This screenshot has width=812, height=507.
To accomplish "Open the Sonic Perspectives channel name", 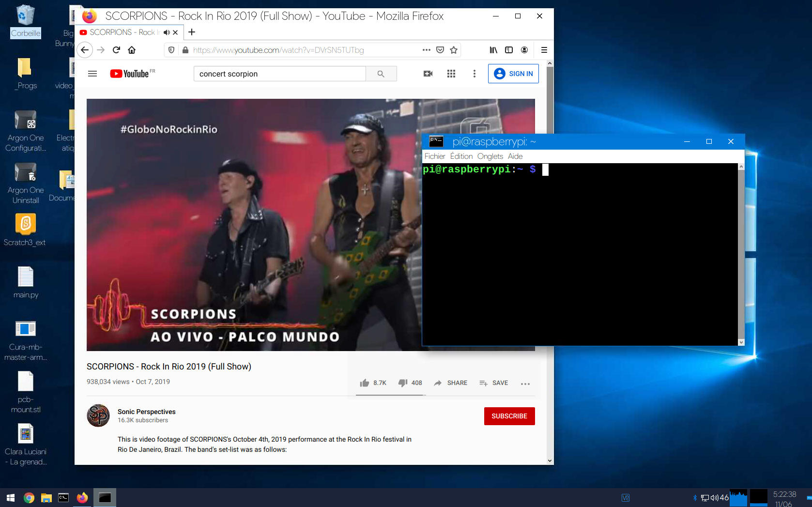I will 146,412.
